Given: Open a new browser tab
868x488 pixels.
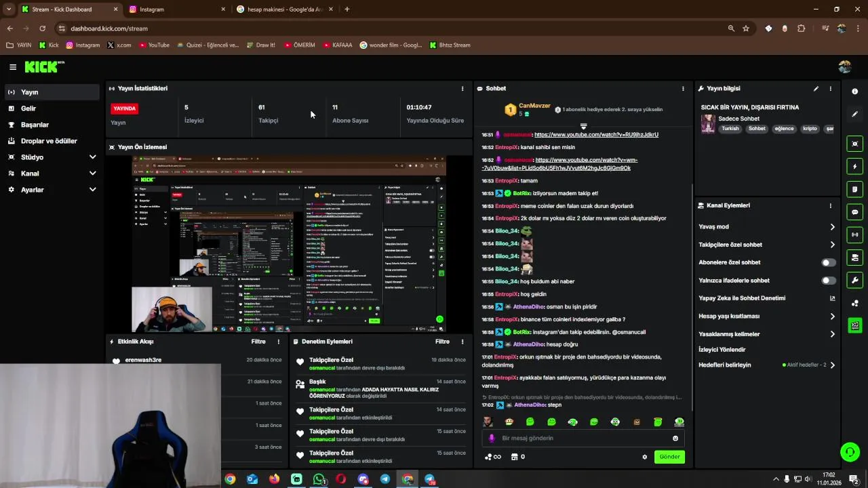Looking at the screenshot, I should (347, 9).
